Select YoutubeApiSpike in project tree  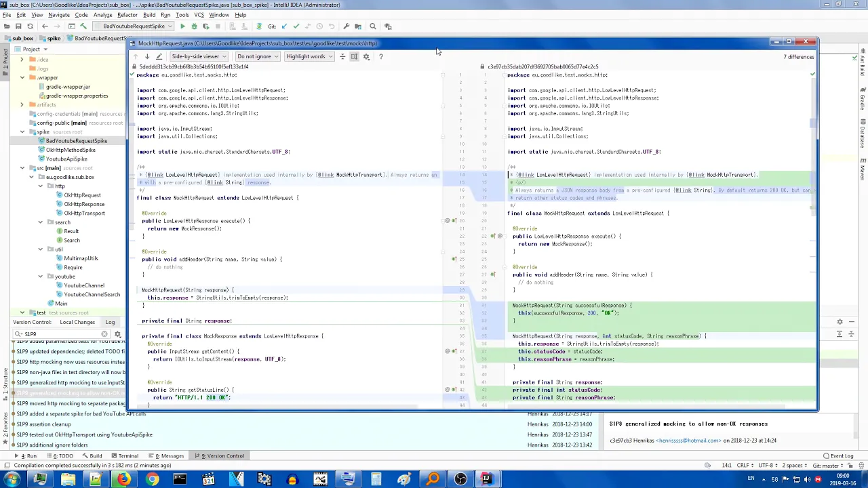coord(66,159)
